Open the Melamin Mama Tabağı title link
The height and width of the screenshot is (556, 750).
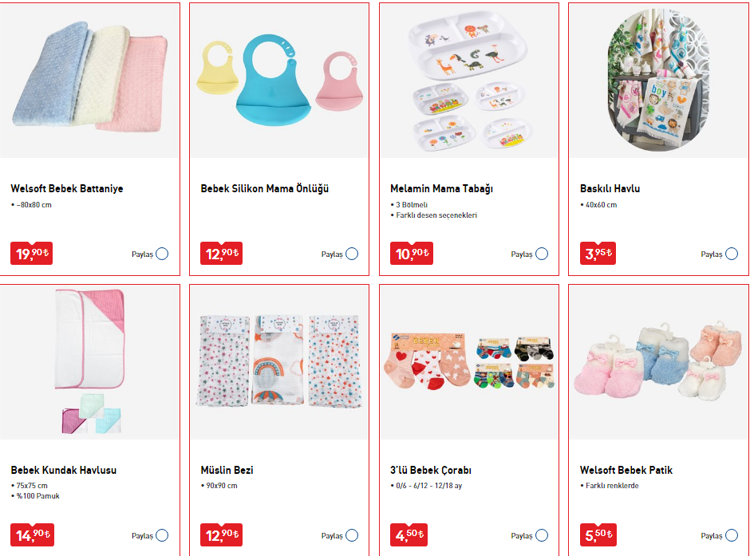(441, 189)
